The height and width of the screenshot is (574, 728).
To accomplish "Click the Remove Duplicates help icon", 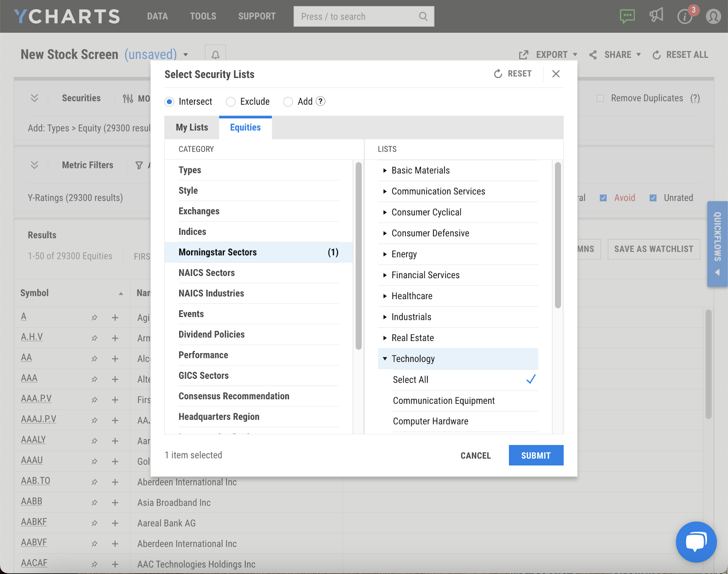I will (x=695, y=98).
